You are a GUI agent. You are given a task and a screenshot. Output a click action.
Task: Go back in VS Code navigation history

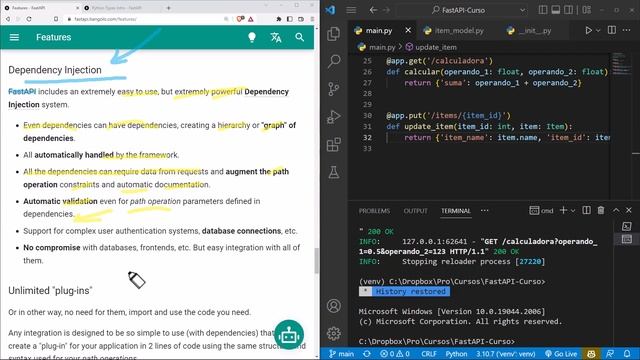tap(373, 10)
